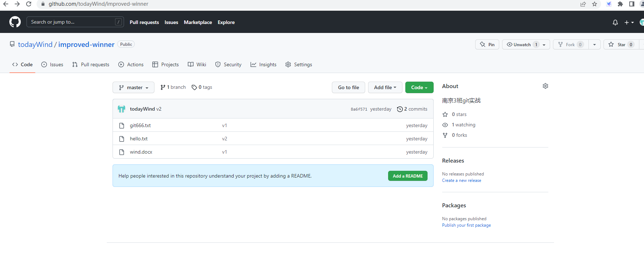Click the Add a README button

point(407,176)
